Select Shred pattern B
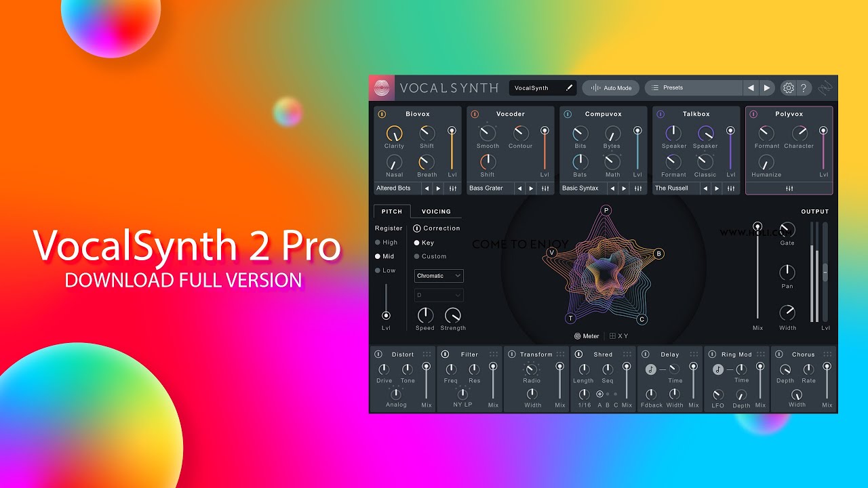Screen dimensions: 868x488 (x=608, y=394)
